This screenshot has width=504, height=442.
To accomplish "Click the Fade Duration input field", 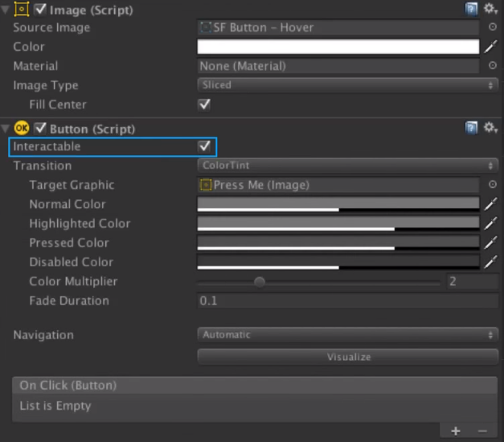I will tap(348, 301).
